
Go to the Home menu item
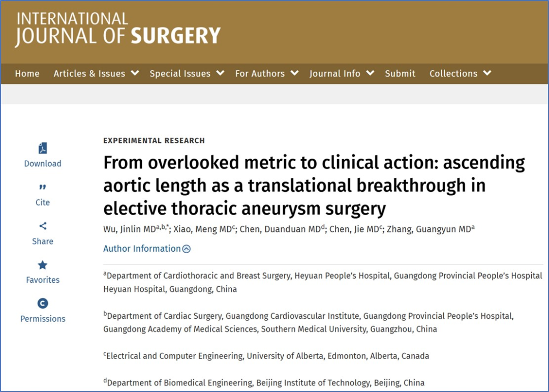coord(27,74)
